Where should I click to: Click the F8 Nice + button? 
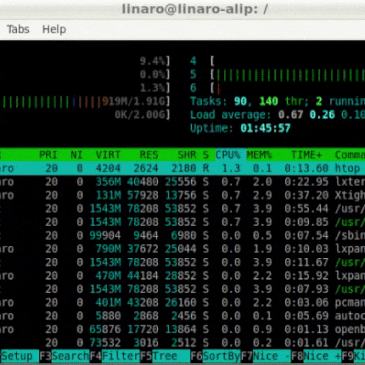tap(316, 356)
